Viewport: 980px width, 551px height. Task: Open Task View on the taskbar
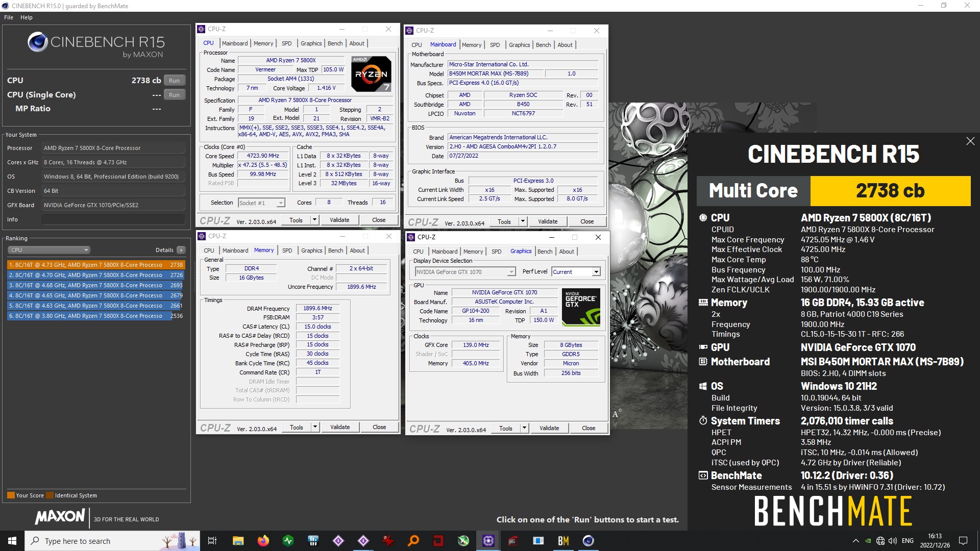point(212,541)
